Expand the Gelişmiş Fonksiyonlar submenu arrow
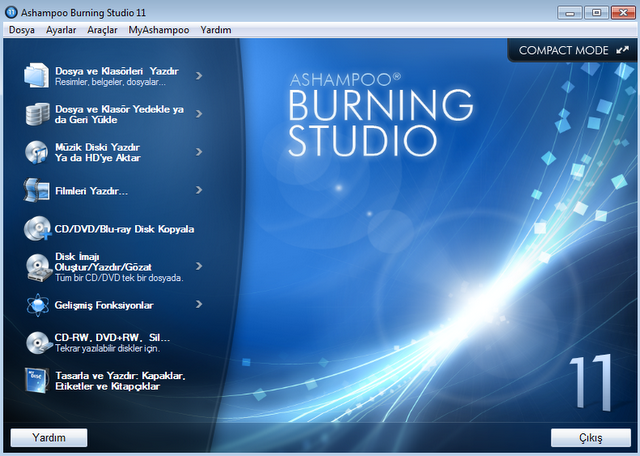Image resolution: width=640 pixels, height=456 pixels. (x=200, y=304)
